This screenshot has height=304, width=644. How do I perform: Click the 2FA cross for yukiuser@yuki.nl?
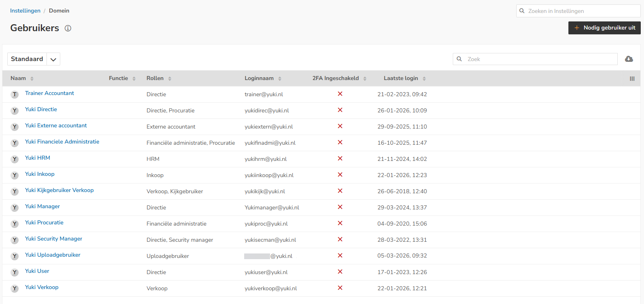[x=340, y=272]
